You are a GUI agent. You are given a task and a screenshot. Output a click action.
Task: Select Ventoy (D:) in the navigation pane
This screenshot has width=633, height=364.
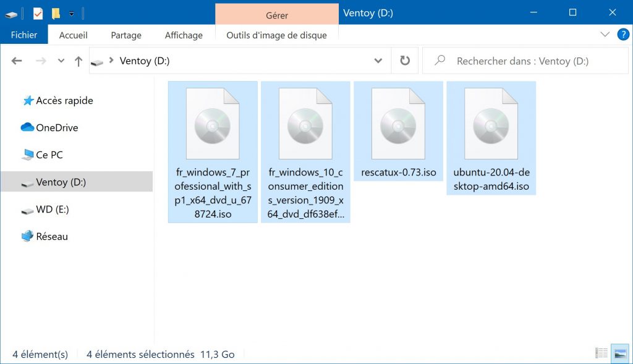(77, 182)
